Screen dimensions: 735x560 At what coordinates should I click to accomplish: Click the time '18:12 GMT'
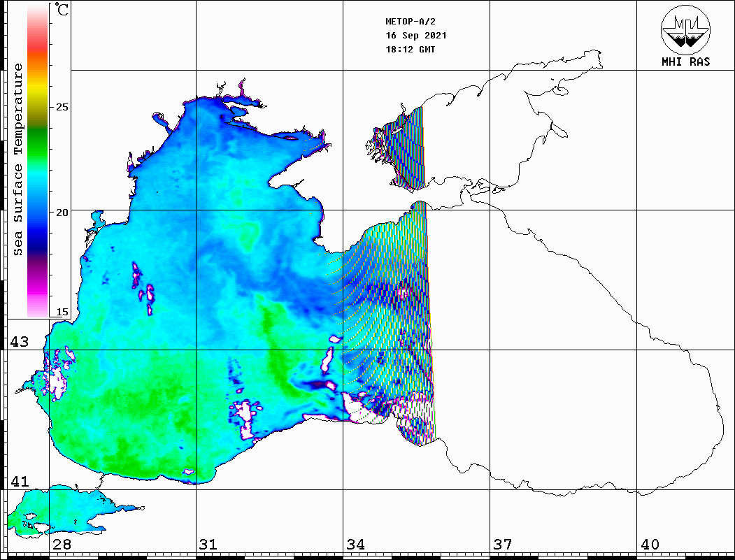pos(410,49)
